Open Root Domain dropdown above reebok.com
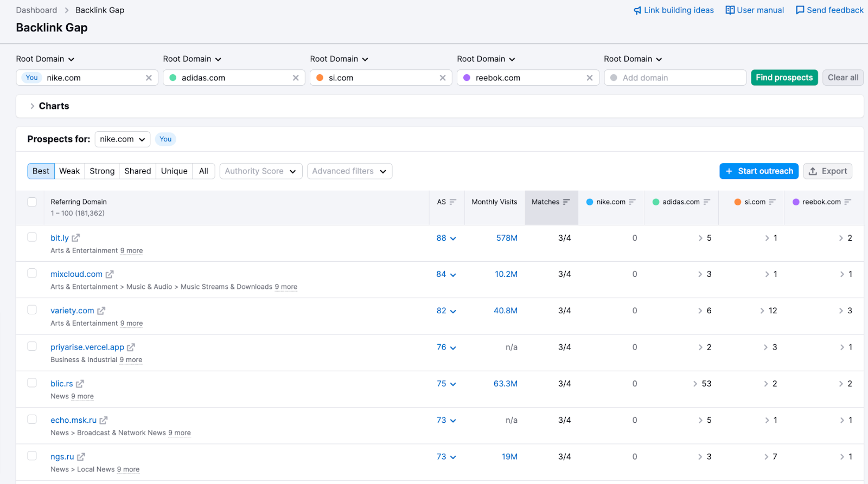868x484 pixels. [487, 59]
